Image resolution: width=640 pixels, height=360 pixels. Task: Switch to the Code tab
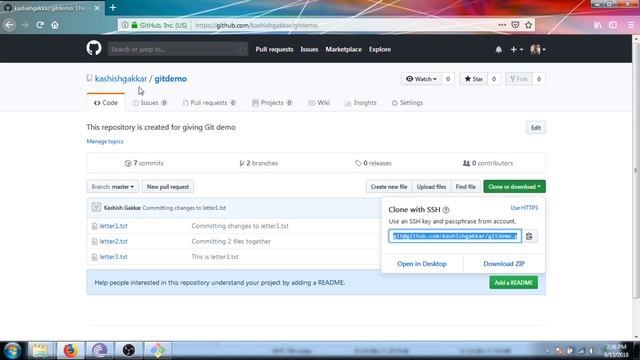tap(106, 103)
